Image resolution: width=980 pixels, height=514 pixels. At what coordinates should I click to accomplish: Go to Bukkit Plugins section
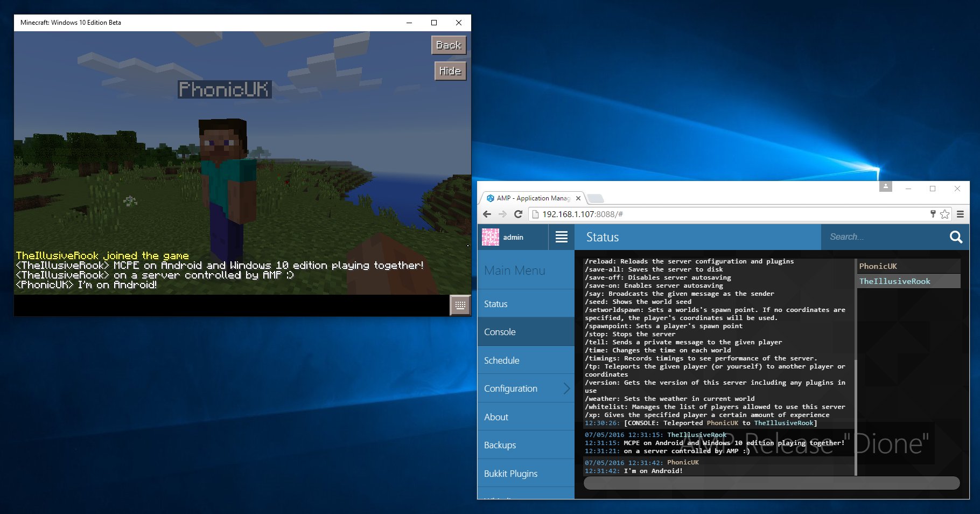pyautogui.click(x=510, y=474)
